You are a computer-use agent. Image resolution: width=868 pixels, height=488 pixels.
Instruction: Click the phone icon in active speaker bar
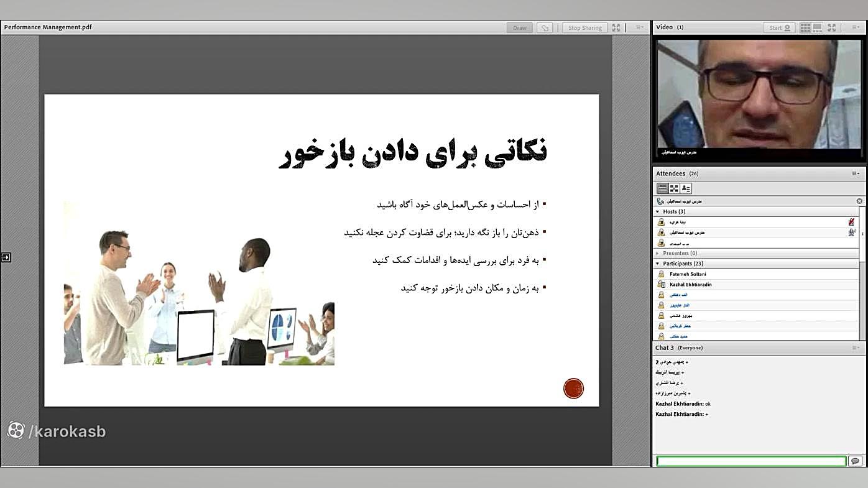pyautogui.click(x=660, y=201)
